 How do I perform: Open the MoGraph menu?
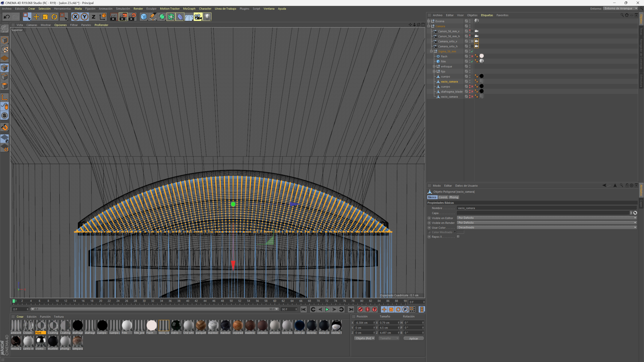[189, 9]
